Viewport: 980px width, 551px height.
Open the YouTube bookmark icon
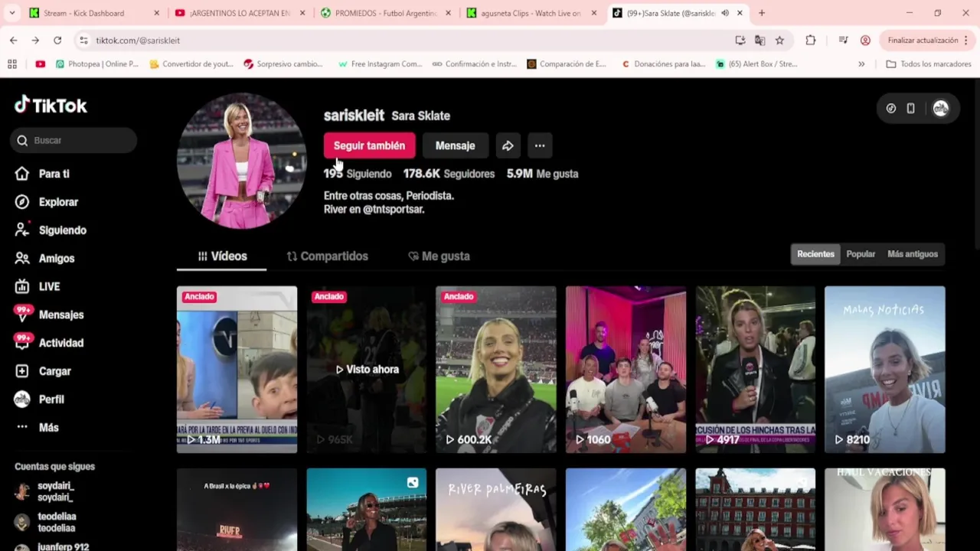coord(40,64)
